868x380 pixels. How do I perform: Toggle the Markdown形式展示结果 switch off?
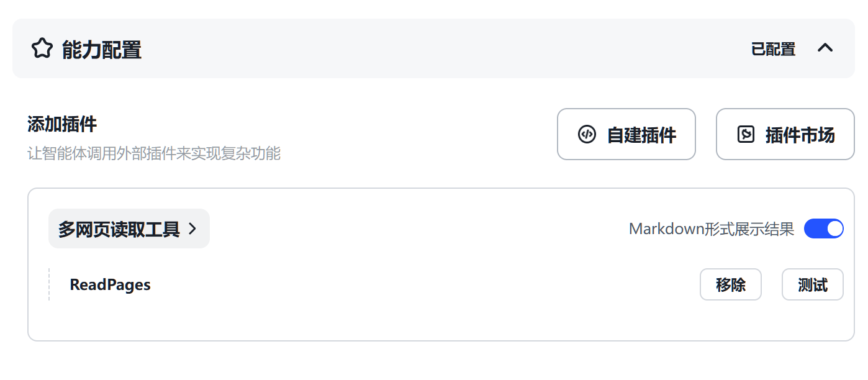click(823, 228)
